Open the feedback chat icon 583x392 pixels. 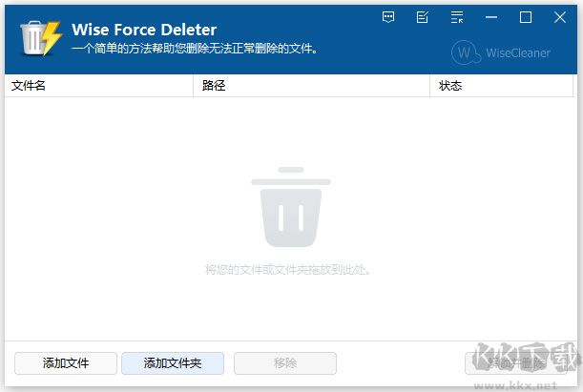click(388, 17)
